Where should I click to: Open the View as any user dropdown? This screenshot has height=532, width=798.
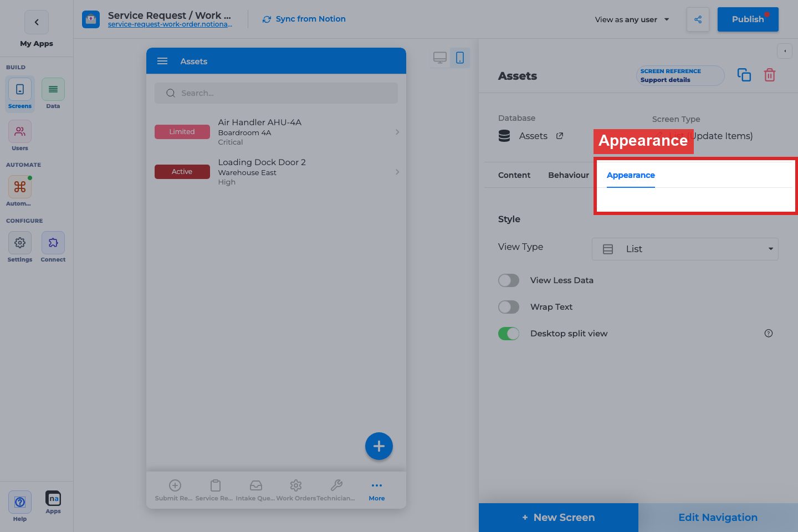click(632, 19)
